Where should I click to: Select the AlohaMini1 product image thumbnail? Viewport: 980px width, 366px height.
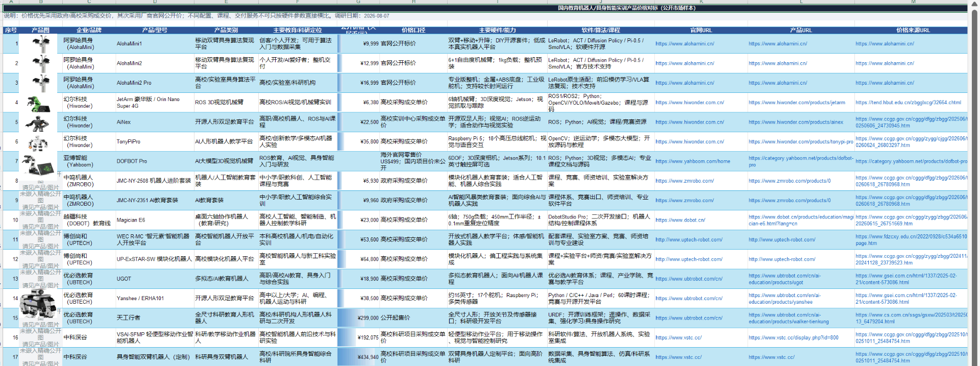[41, 44]
